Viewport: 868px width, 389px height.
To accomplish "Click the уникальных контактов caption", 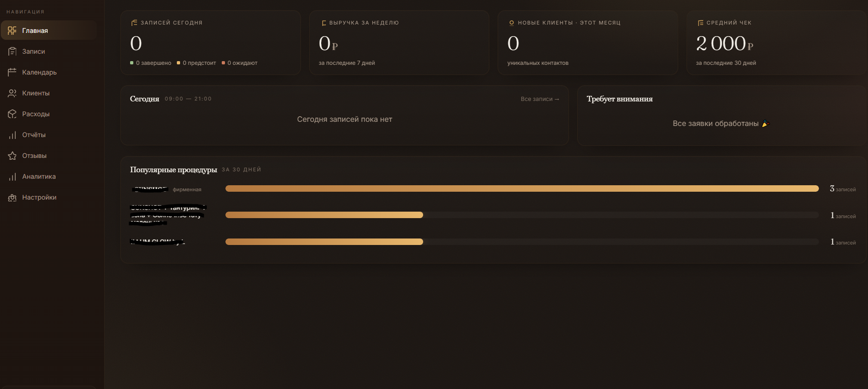I will tap(538, 63).
